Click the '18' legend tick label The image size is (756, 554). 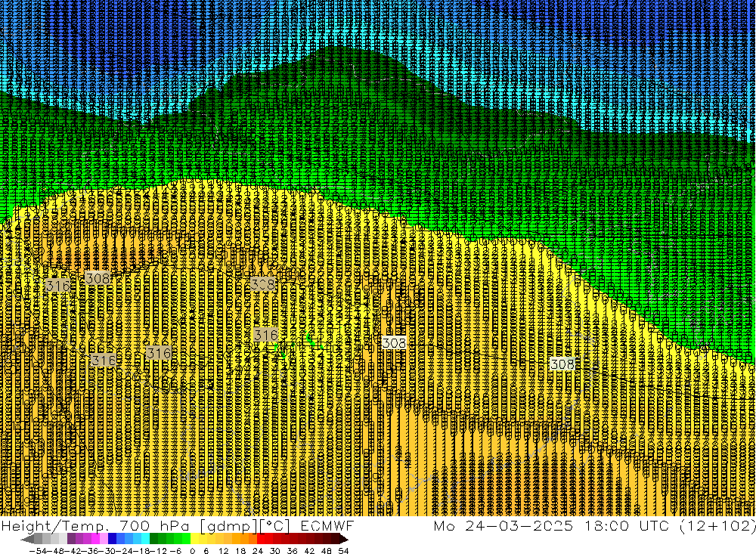[240, 551]
